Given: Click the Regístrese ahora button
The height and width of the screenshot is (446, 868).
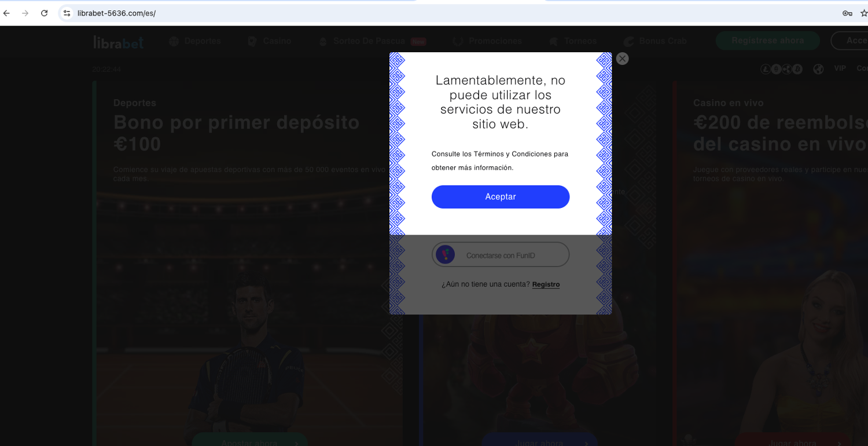Looking at the screenshot, I should [768, 41].
